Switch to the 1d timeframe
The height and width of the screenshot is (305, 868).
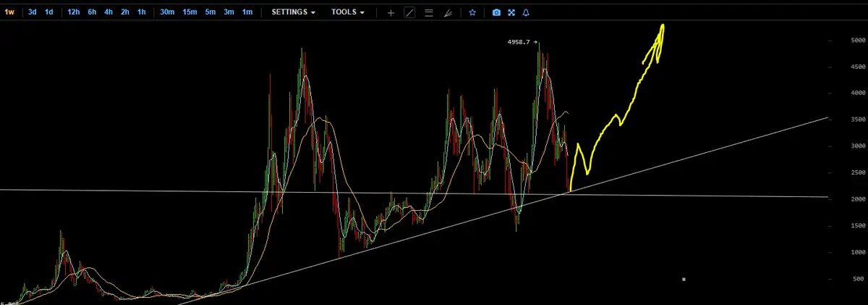point(48,12)
